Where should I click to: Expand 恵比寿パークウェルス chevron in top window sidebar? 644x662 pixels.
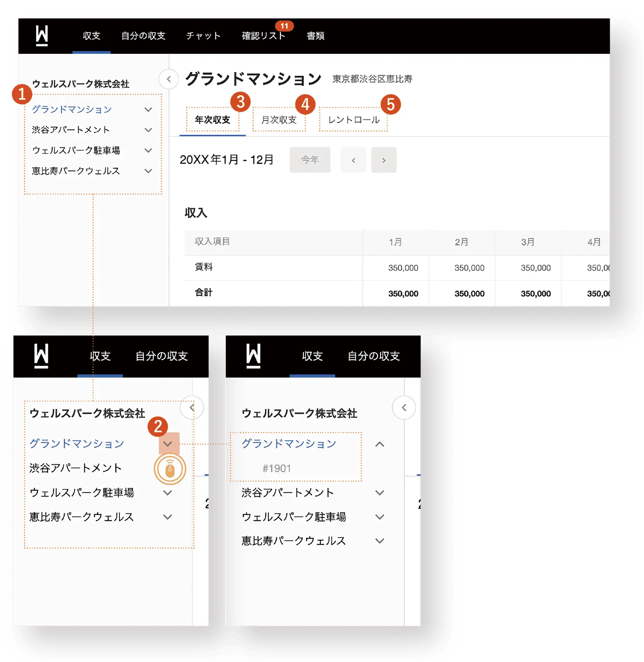[148, 171]
